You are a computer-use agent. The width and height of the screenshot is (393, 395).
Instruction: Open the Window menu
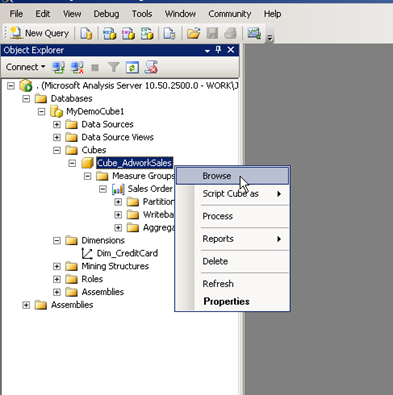(x=180, y=14)
